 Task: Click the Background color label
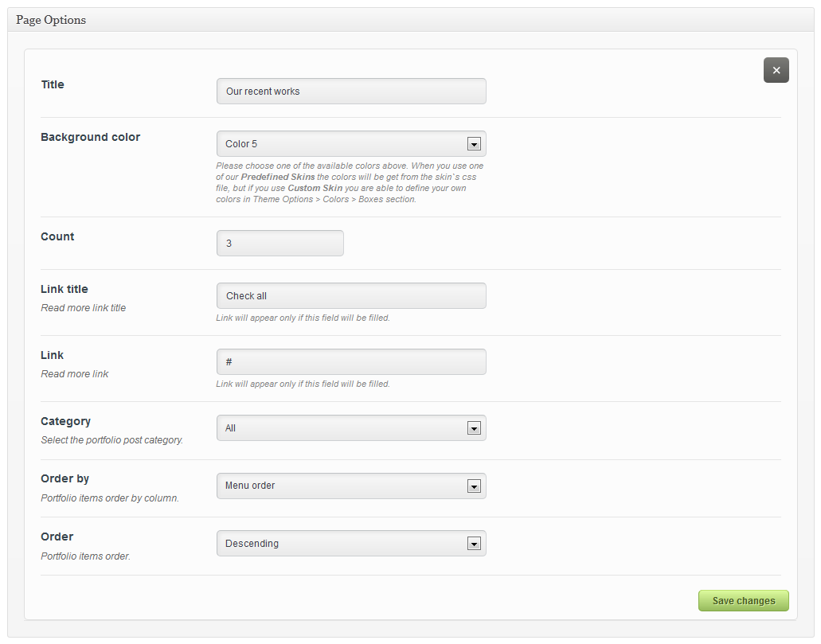pyautogui.click(x=90, y=137)
